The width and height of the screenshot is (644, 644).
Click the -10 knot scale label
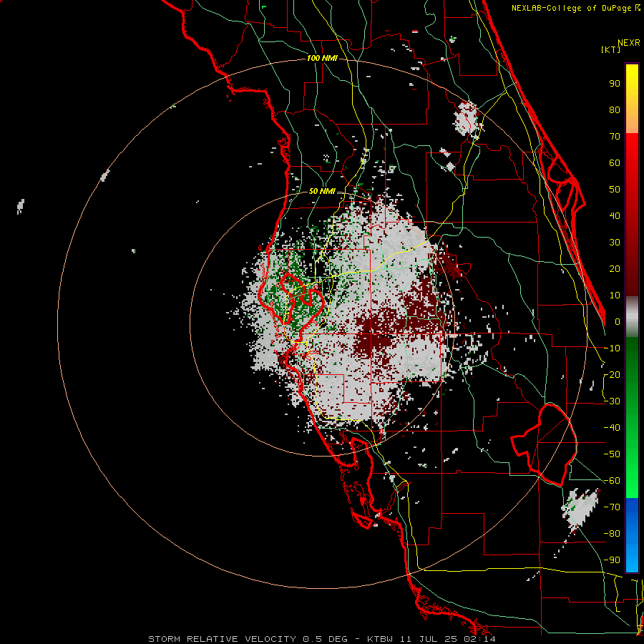click(x=612, y=348)
